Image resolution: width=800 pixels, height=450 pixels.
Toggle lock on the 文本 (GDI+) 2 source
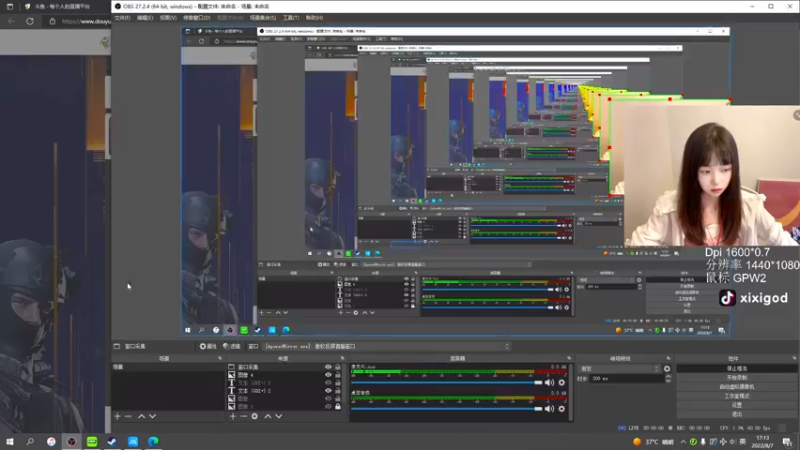[x=338, y=391]
